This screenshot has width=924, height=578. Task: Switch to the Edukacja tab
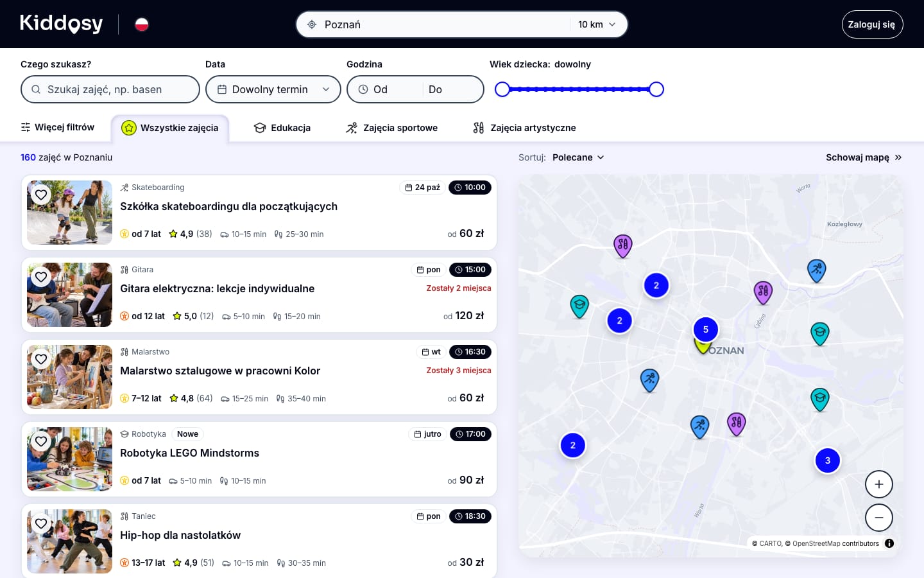tap(282, 128)
